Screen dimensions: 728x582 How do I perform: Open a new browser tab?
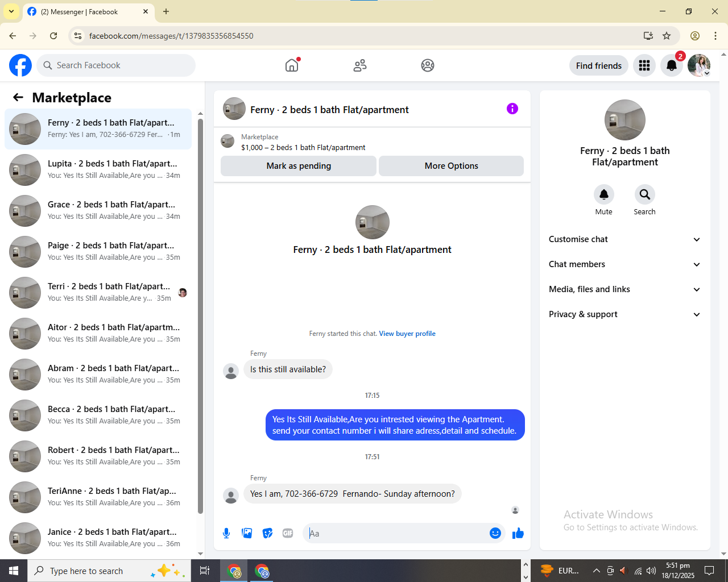pos(166,11)
